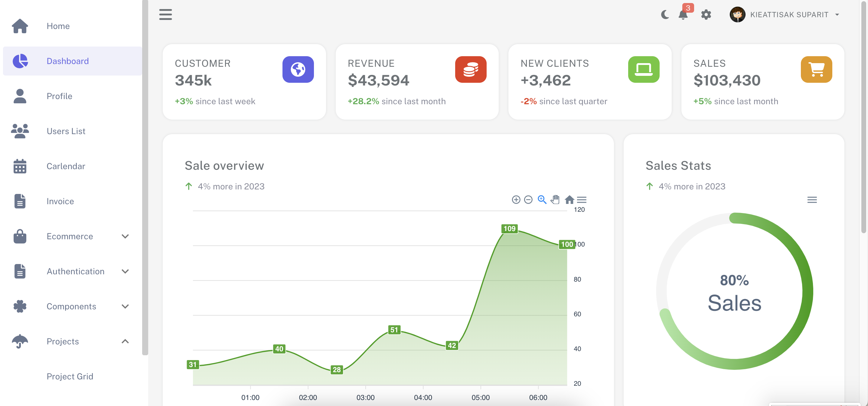Click the Profile person icon
Image resolution: width=868 pixels, height=406 pixels.
pos(20,96)
